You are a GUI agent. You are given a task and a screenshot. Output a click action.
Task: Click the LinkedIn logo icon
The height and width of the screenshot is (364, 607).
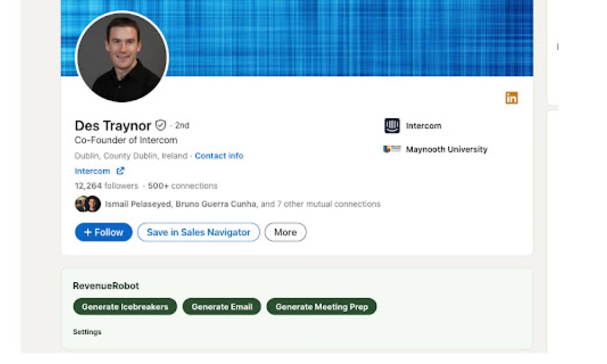tap(511, 98)
